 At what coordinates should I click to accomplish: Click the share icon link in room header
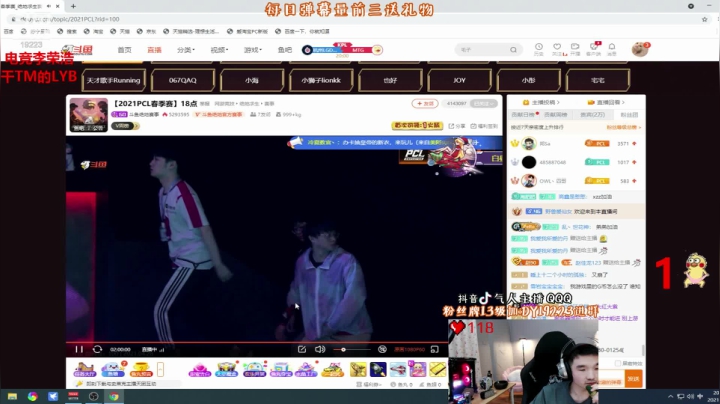point(456,126)
